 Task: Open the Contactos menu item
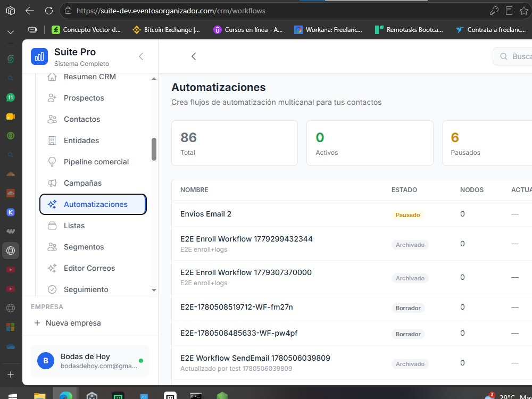tap(93, 119)
